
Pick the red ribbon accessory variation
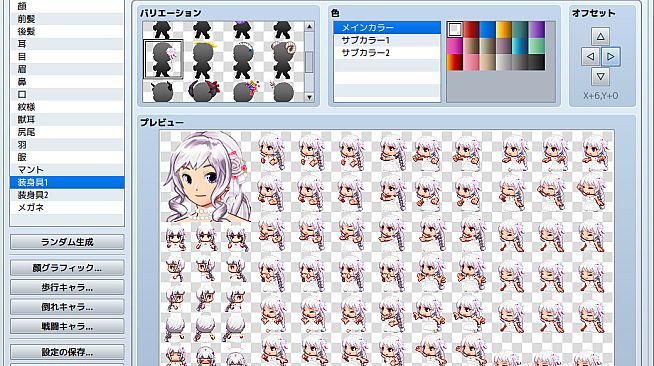pos(203,91)
